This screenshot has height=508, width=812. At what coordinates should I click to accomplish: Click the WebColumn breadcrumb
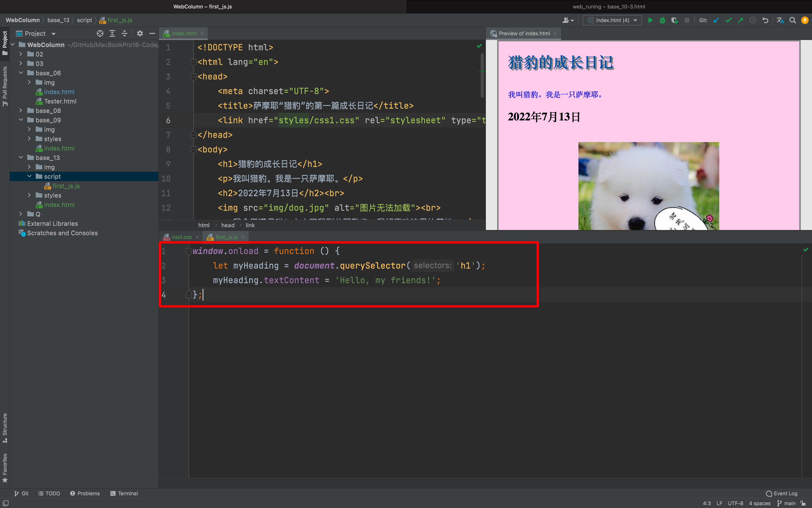(x=23, y=20)
